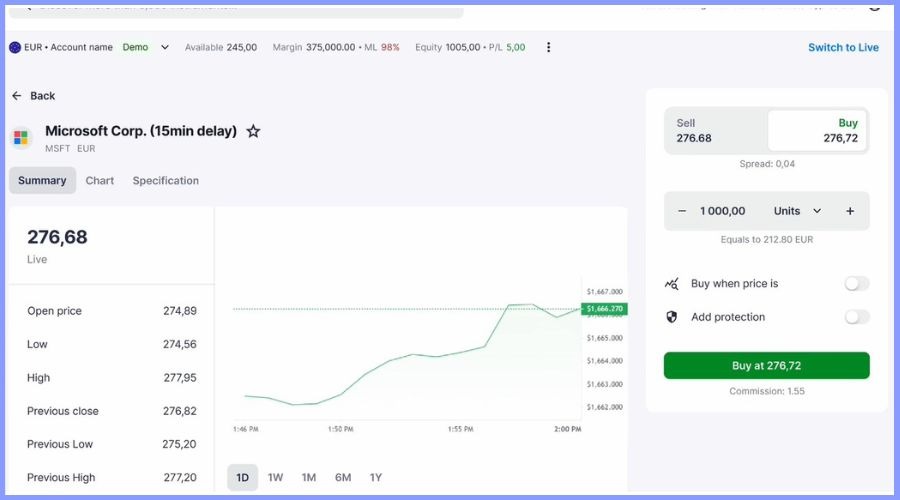Click the 1 000,00 units amount field
Image resolution: width=900 pixels, height=500 pixels.
(723, 211)
